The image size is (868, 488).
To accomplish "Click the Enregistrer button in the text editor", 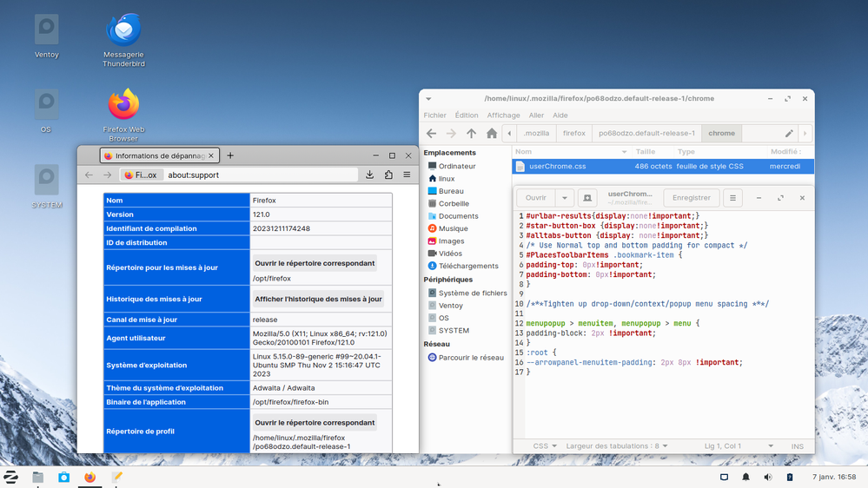I will (692, 197).
